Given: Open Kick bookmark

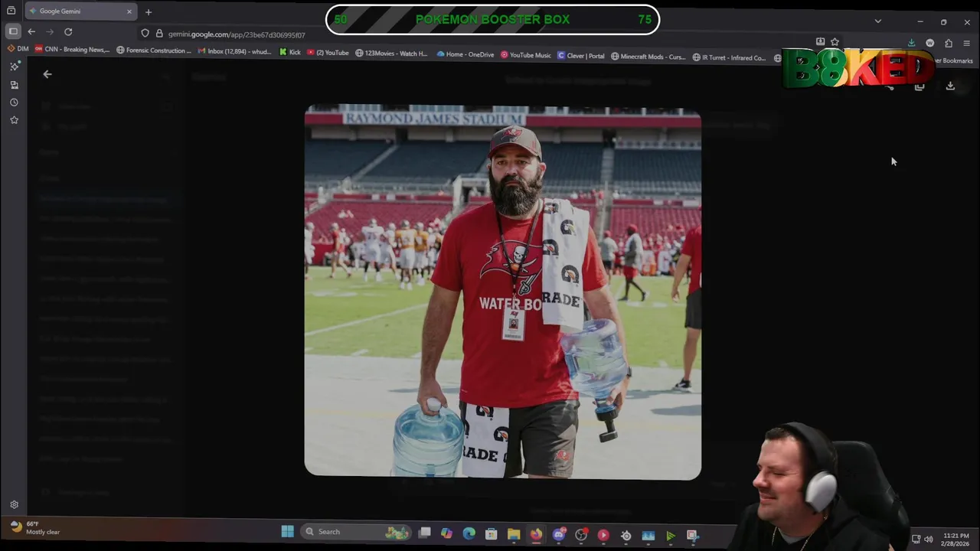Looking at the screenshot, I should [x=290, y=52].
